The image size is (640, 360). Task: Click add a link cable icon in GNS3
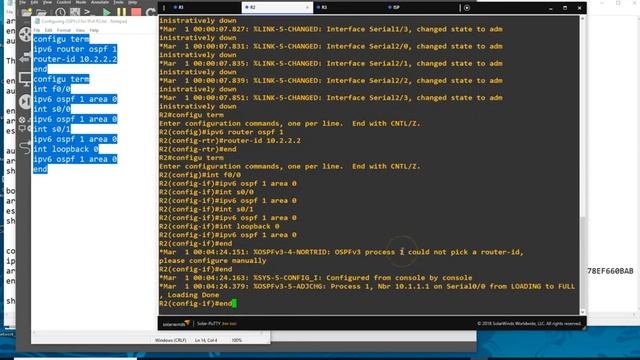point(25,147)
